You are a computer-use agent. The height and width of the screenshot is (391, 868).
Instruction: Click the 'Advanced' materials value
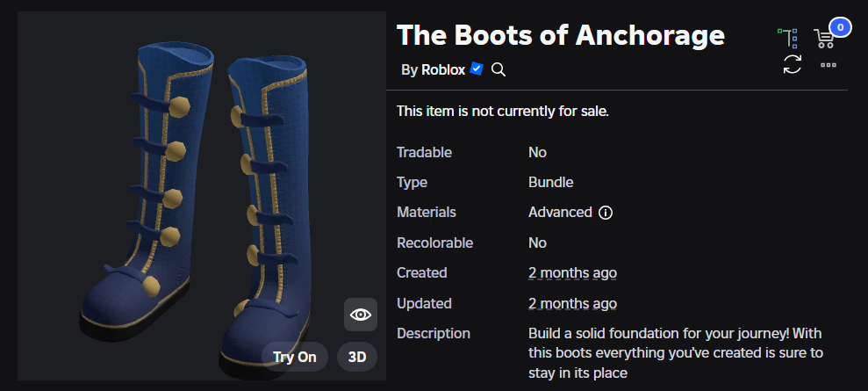pos(560,213)
